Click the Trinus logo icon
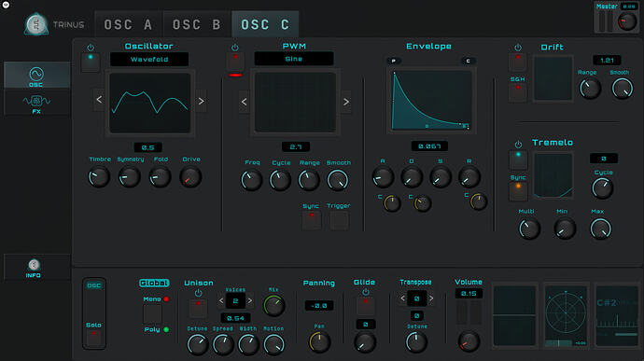The image size is (644, 361). (36, 24)
